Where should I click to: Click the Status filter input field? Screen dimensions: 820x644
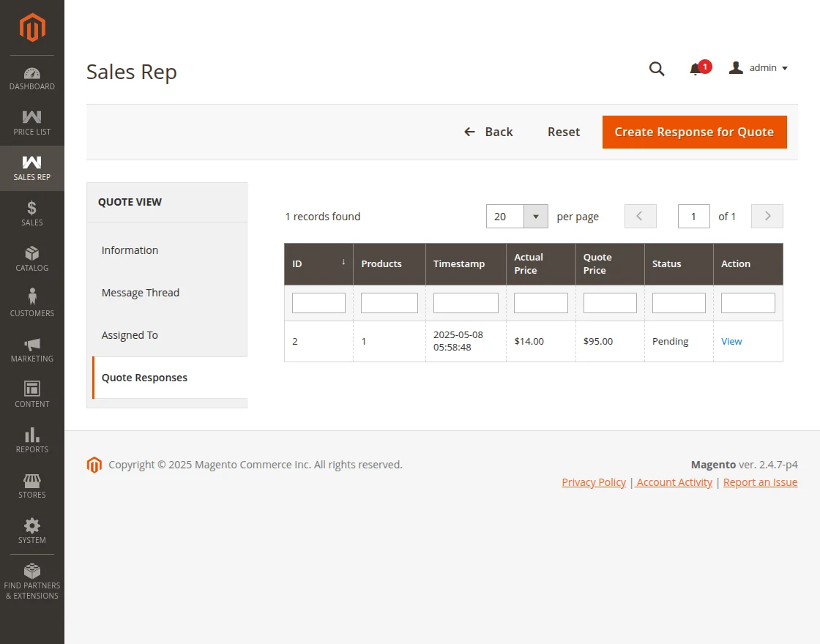(678, 303)
